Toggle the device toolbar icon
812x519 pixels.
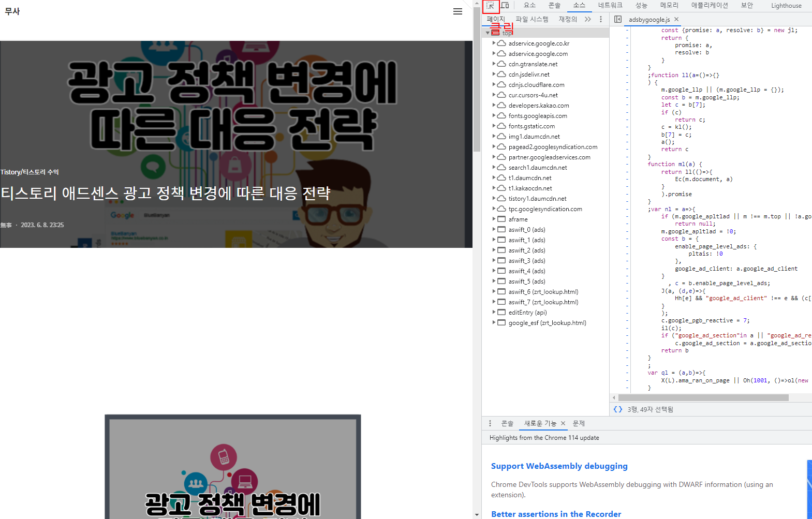505,6
